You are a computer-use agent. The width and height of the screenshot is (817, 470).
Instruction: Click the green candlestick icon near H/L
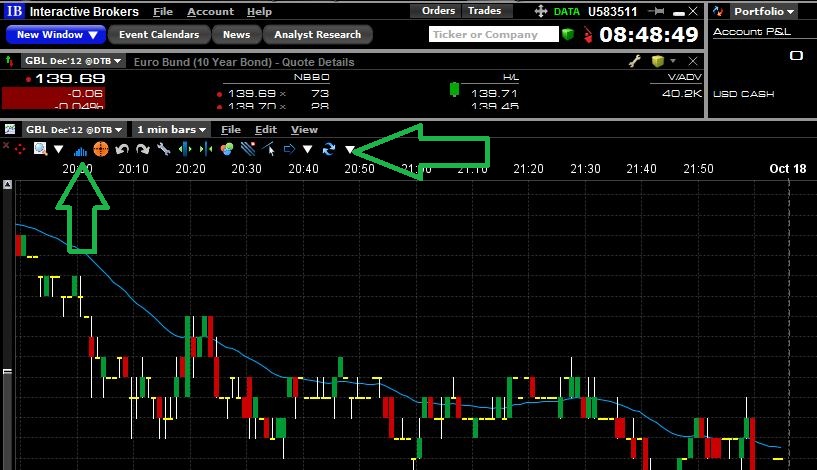pyautogui.click(x=454, y=89)
